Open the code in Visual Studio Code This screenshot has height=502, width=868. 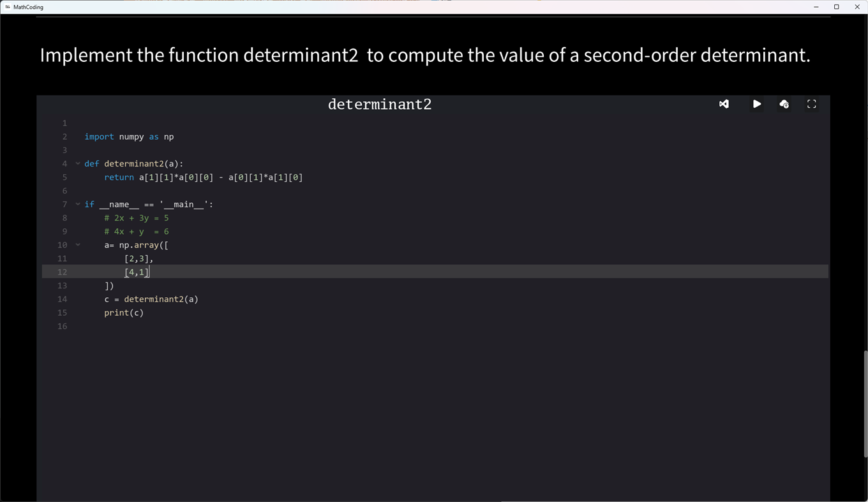coord(724,104)
